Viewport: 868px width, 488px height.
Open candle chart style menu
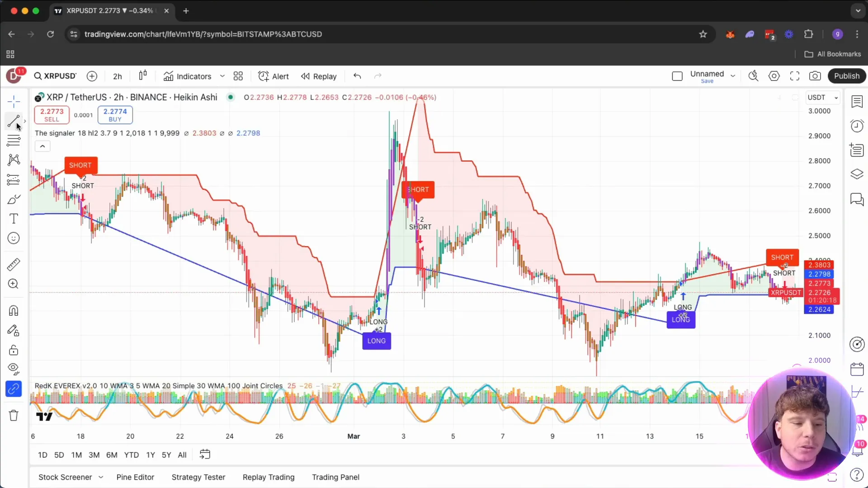pos(143,76)
